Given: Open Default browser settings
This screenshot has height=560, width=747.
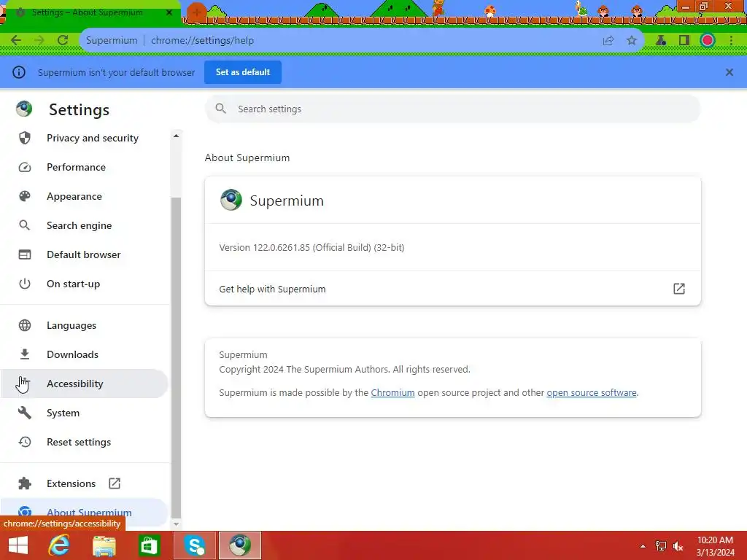Looking at the screenshot, I should tap(85, 254).
